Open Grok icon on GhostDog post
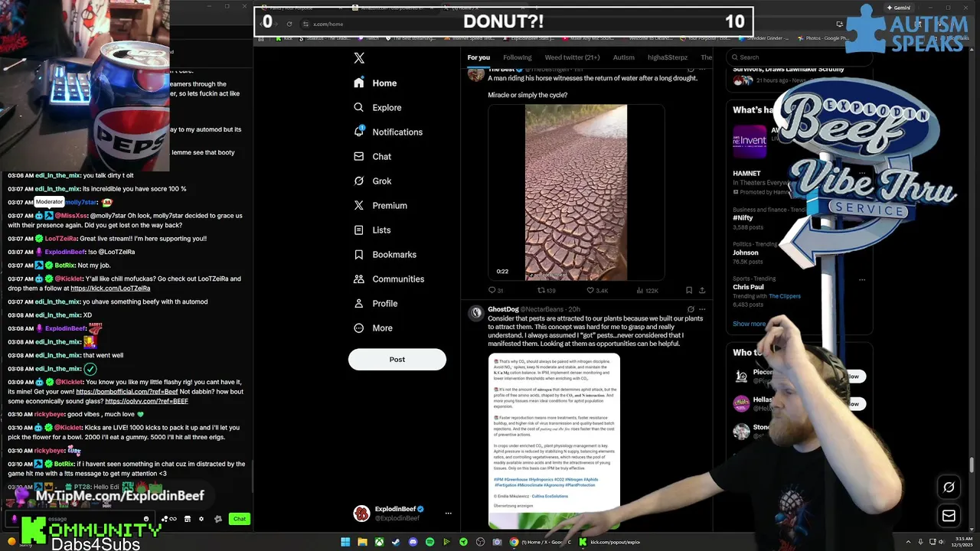This screenshot has width=980, height=551. pos(691,309)
